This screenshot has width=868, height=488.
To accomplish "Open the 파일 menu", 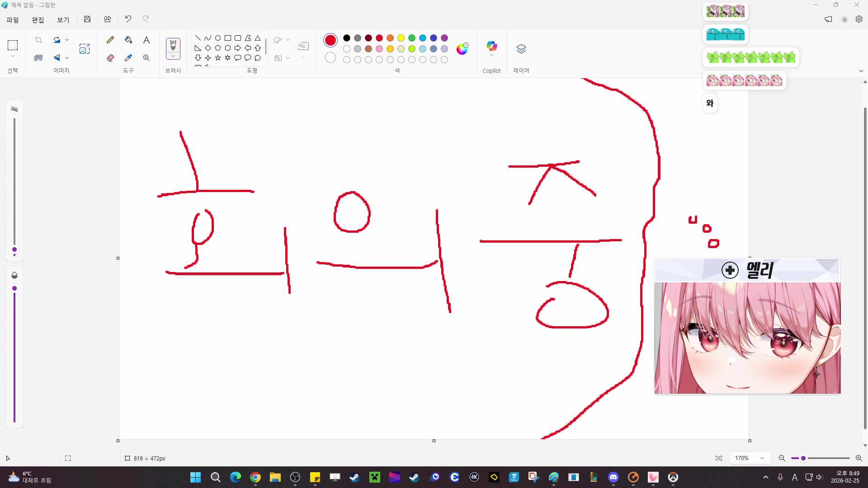I will click(12, 20).
